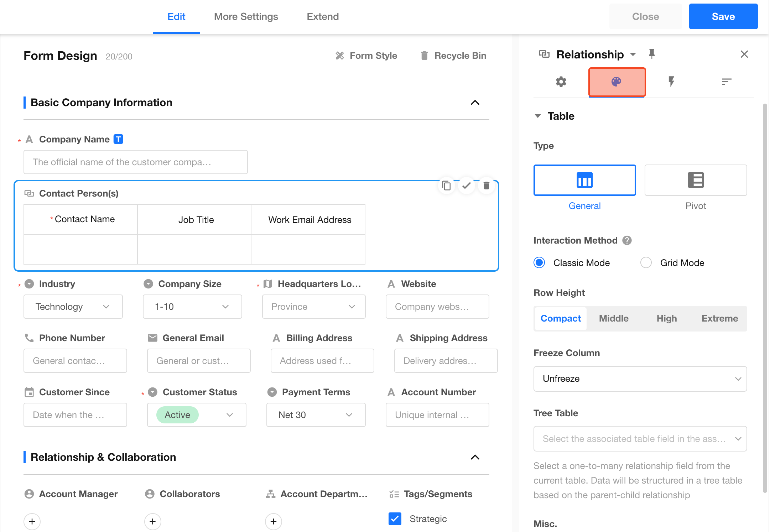Click the checkmark icon on Contact Person(s)
The width and height of the screenshot is (770, 532).
(466, 186)
